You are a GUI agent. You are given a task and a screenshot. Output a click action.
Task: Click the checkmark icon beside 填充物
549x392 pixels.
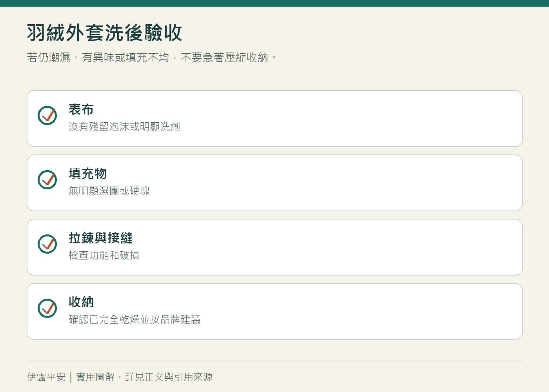click(x=47, y=180)
